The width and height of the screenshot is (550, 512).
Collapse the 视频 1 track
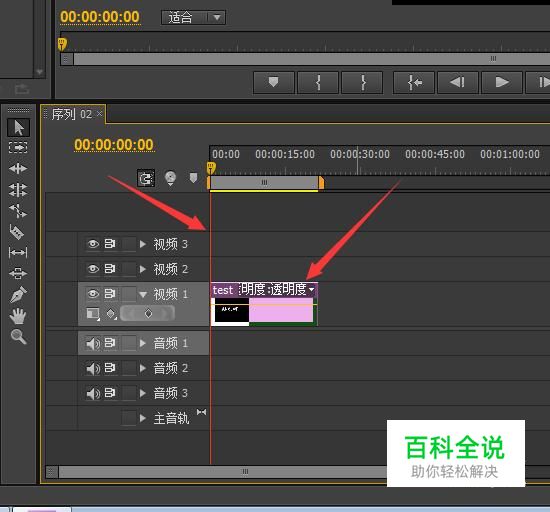[x=143, y=295]
